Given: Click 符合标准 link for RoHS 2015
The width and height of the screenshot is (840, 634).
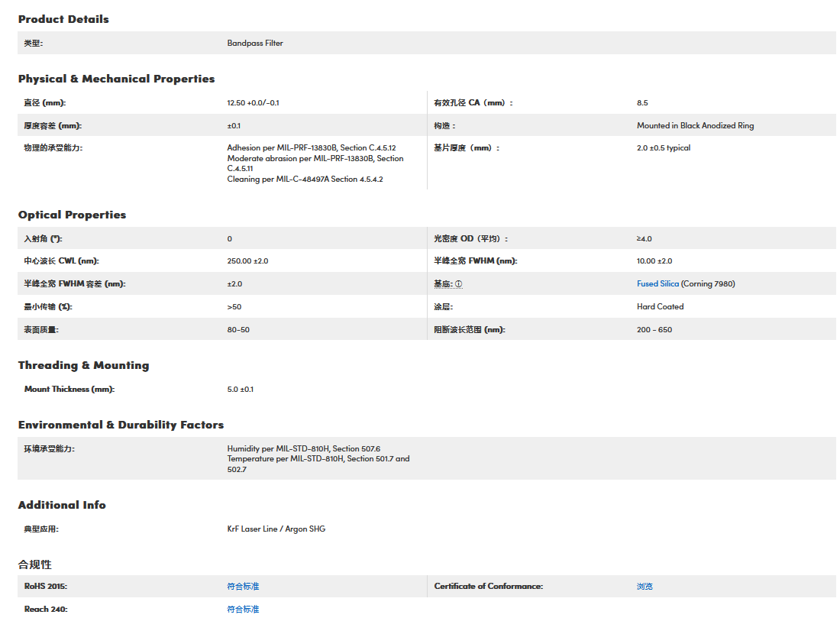Looking at the screenshot, I should coord(243,587).
